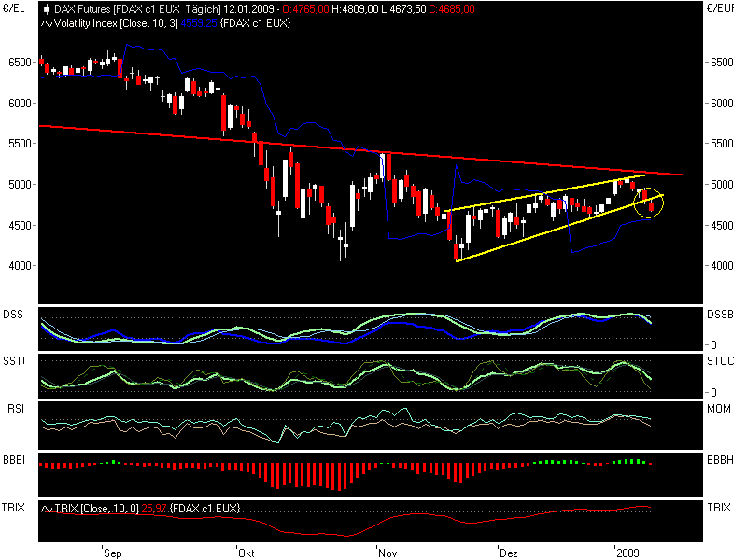Click the BBBI histogram panel label
747x560 pixels.
pyautogui.click(x=13, y=460)
